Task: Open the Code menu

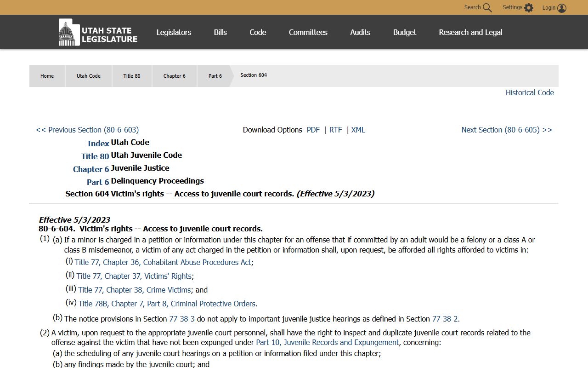Action: [x=258, y=32]
